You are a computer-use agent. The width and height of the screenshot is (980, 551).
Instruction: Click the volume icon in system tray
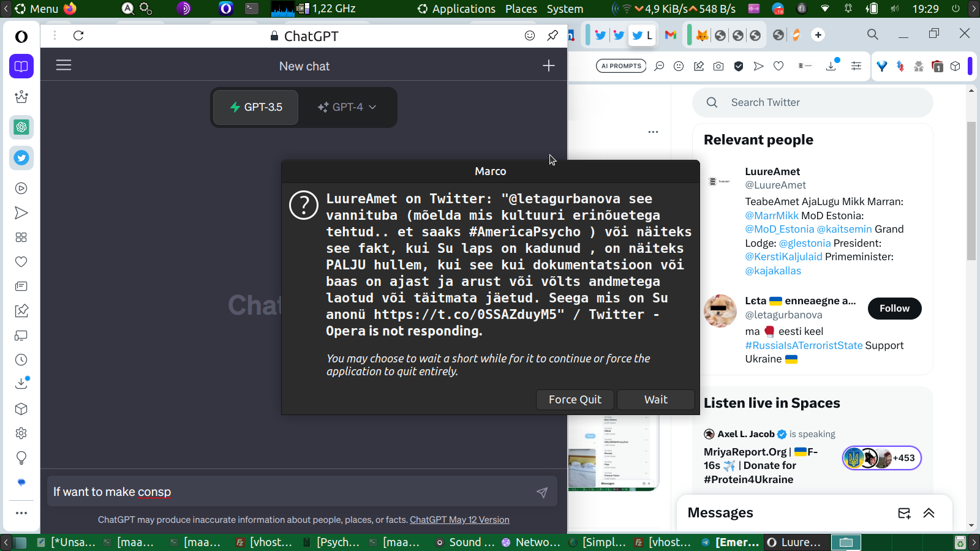pos(895,9)
